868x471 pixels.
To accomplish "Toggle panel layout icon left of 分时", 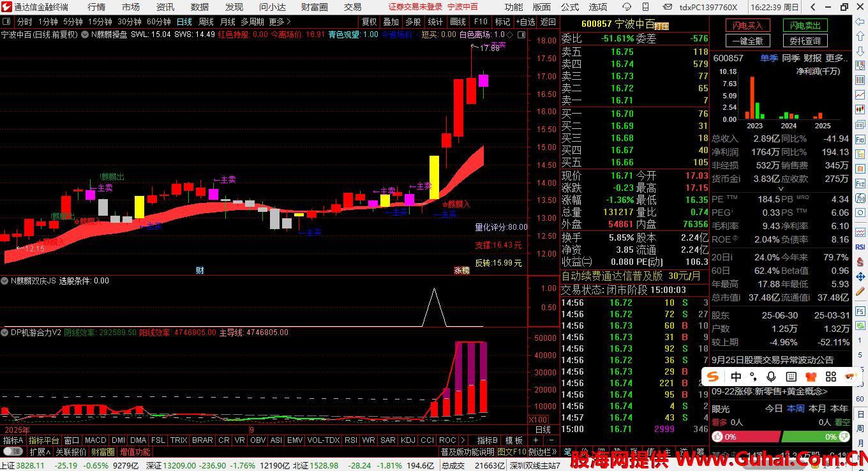I will coord(7,22).
